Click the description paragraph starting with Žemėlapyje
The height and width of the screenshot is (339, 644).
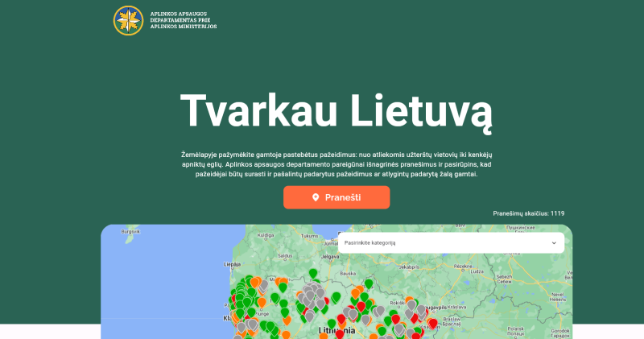click(x=336, y=164)
